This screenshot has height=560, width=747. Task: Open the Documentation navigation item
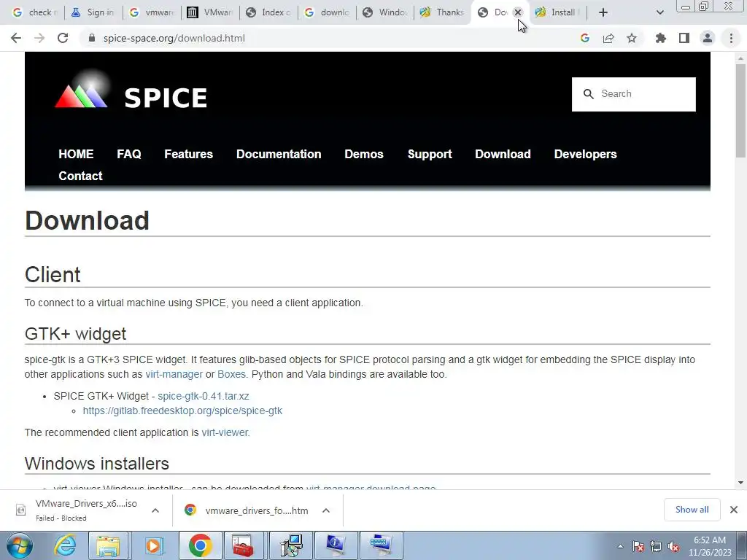279,154
